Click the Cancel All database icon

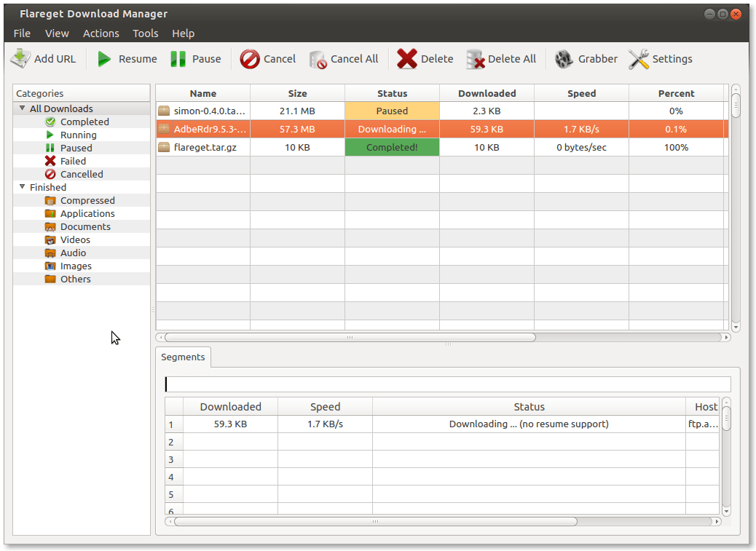(318, 60)
